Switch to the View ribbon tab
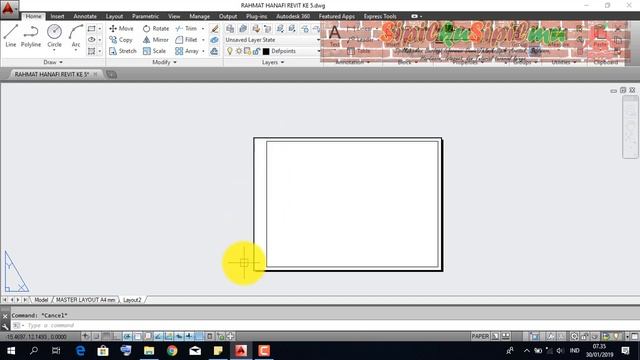 (x=174, y=16)
